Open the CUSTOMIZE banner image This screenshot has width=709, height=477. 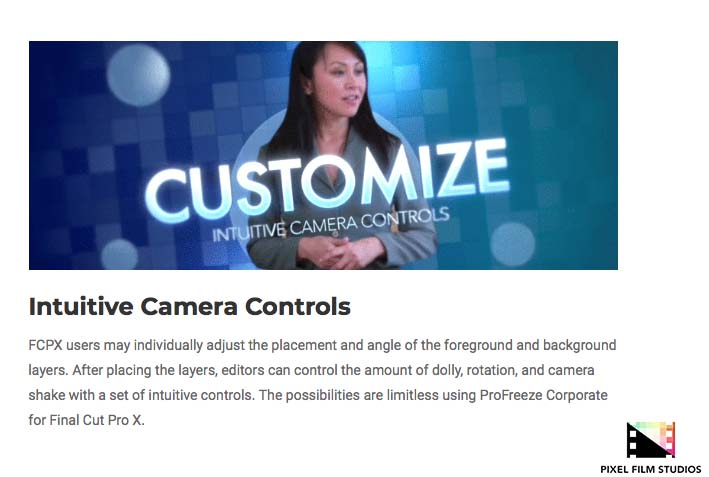[323, 156]
